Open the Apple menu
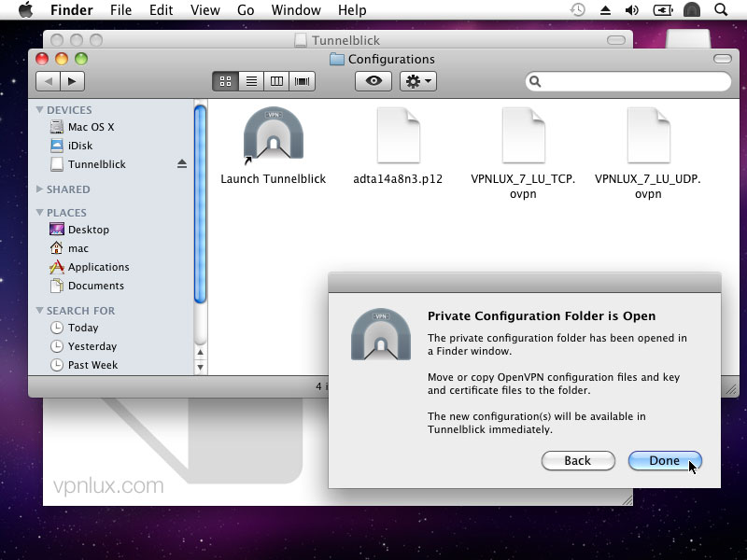 tap(26, 9)
